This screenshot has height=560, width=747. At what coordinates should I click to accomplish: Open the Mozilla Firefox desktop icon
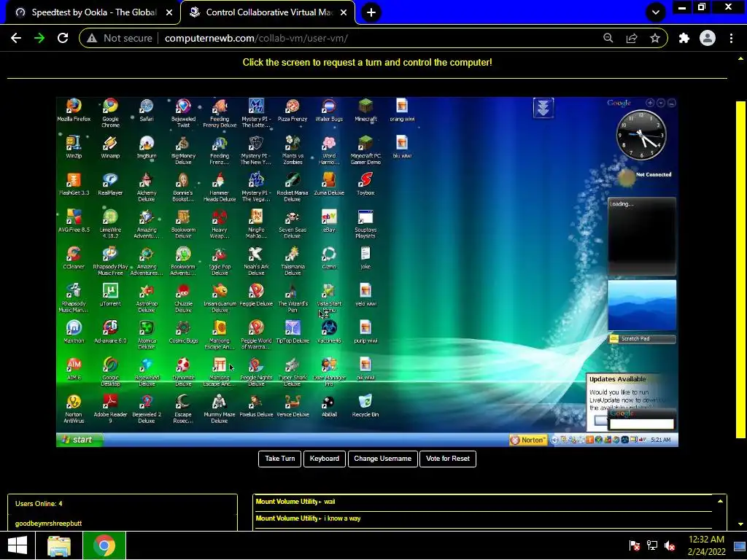(x=74, y=111)
